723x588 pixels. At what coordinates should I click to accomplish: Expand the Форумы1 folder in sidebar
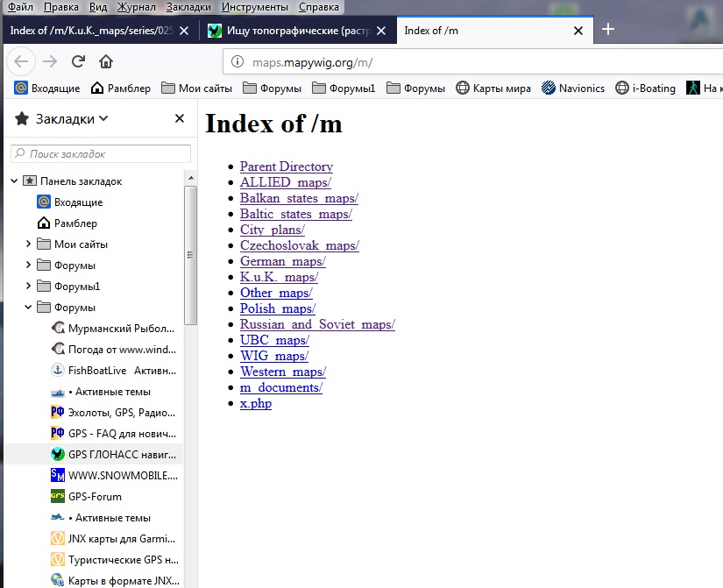coord(28,287)
